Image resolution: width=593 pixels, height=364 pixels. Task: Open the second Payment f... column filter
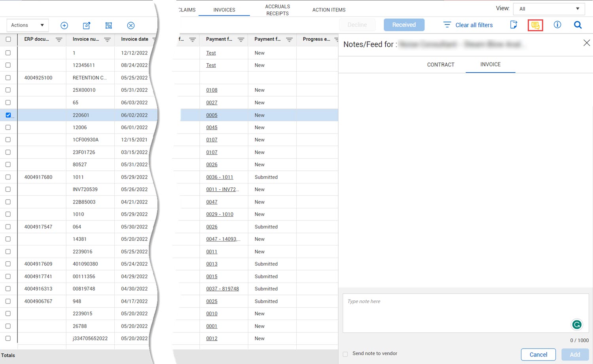(x=289, y=40)
